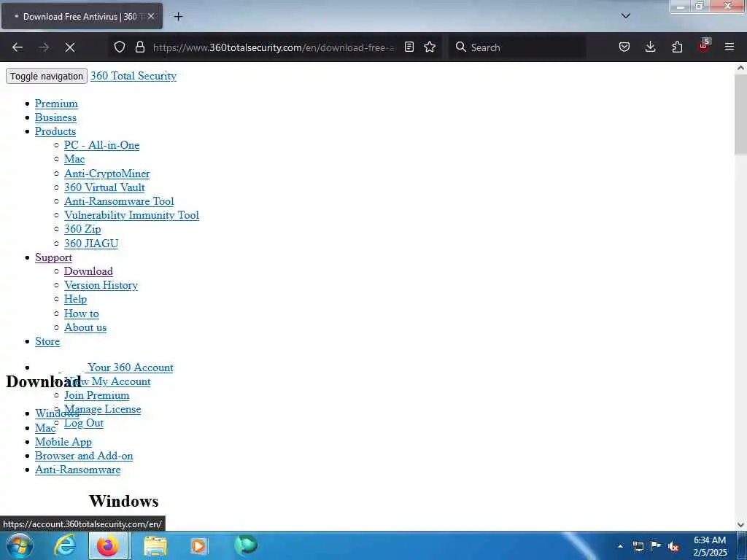
Task: Launch Internet Explorer from the taskbar
Action: 64,545
